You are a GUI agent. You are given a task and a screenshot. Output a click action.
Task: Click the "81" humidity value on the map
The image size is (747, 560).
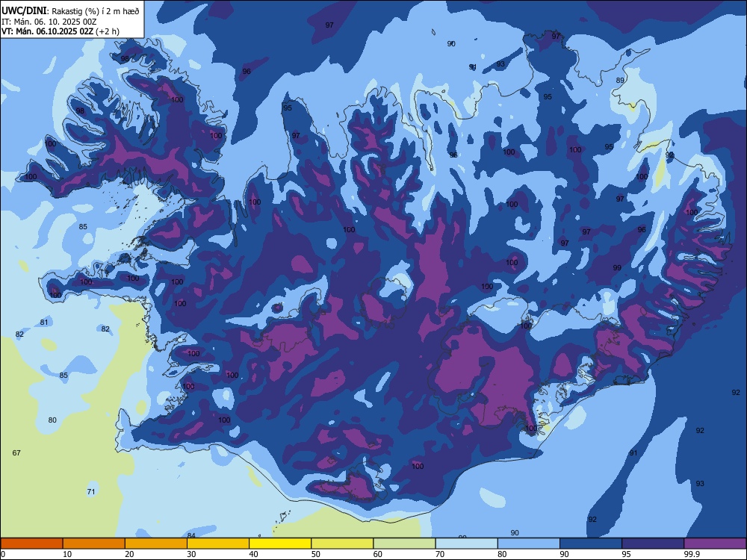pyautogui.click(x=44, y=323)
